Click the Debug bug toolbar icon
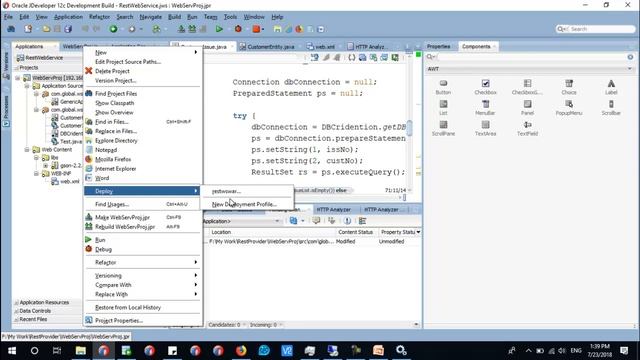640x360 pixels. point(238,29)
